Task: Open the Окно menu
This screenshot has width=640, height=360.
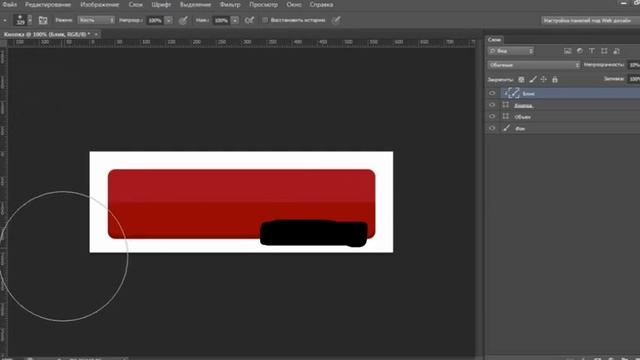Action: click(294, 4)
